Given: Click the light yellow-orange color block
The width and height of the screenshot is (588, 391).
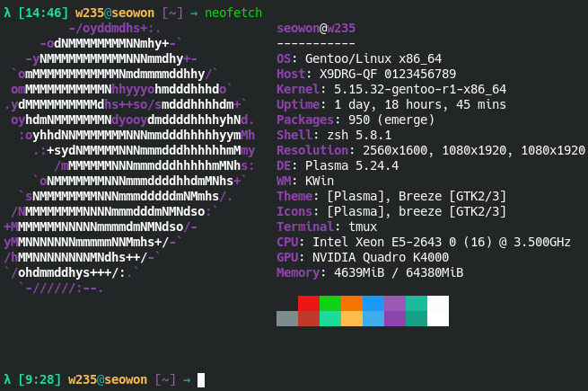Looking at the screenshot, I should tap(352, 318).
